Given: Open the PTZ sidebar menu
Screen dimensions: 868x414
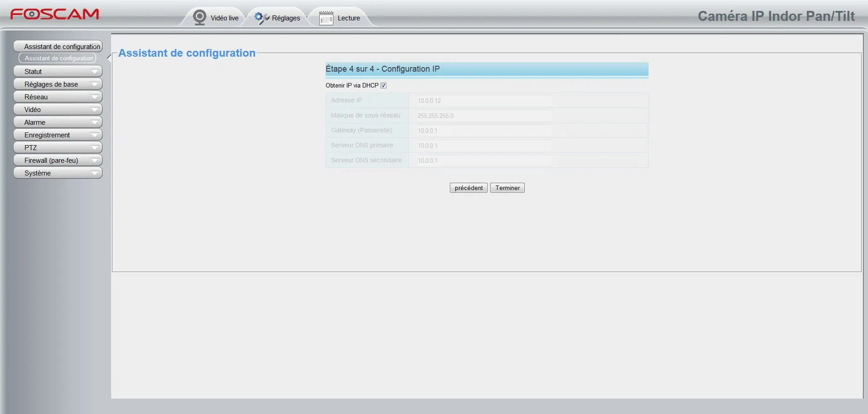Looking at the screenshot, I should coord(58,148).
